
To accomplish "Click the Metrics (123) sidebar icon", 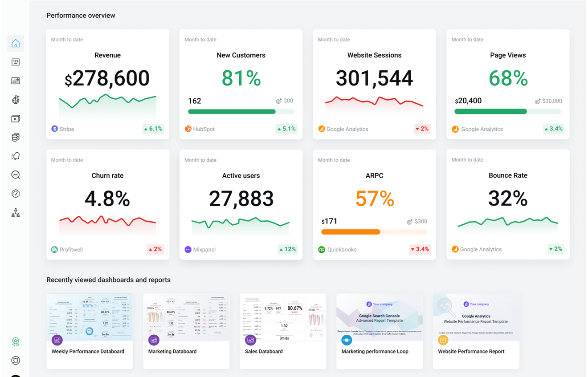I will pyautogui.click(x=16, y=62).
